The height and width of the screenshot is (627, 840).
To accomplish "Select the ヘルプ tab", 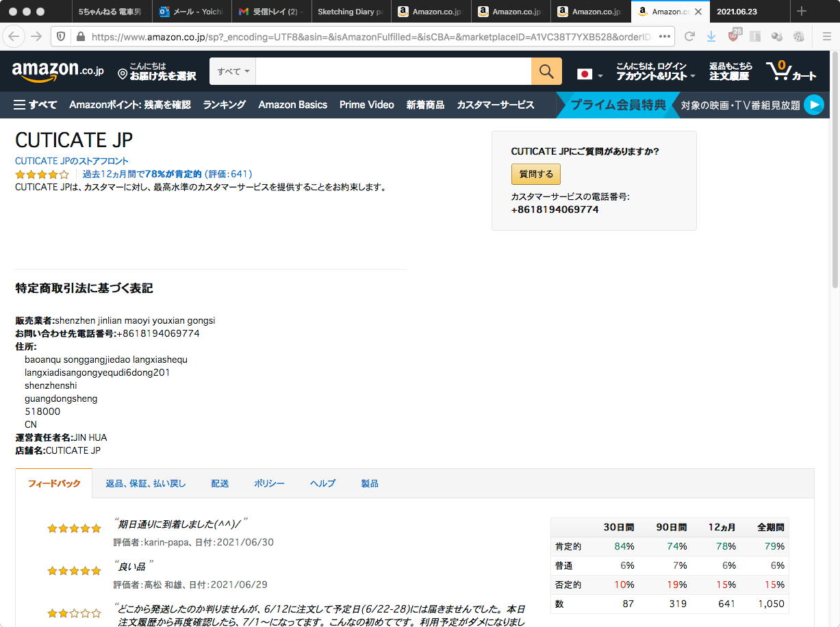I will pos(322,483).
